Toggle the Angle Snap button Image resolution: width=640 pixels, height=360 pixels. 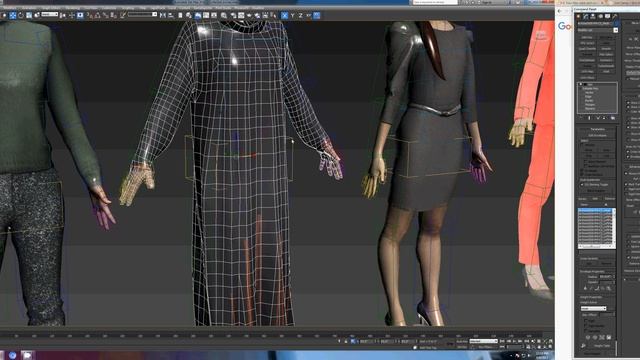[97, 16]
